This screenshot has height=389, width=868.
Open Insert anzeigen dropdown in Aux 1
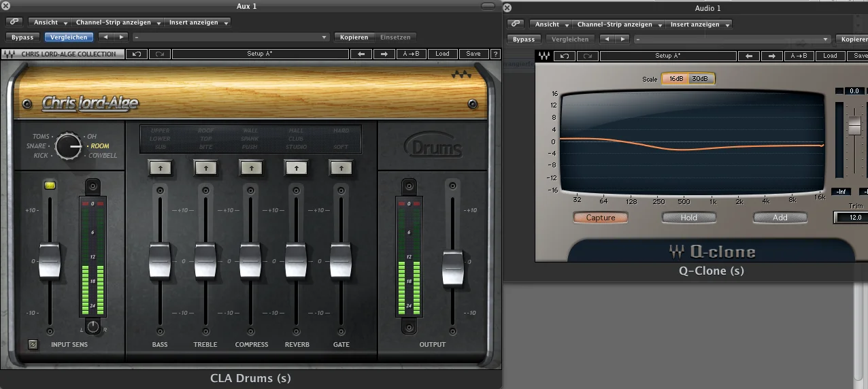199,22
